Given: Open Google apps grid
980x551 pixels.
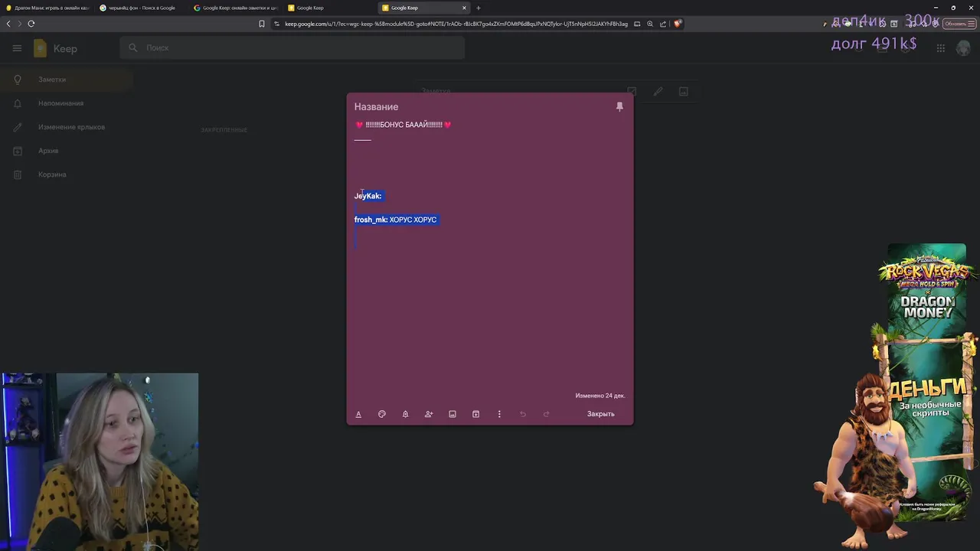Looking at the screenshot, I should click(x=941, y=48).
